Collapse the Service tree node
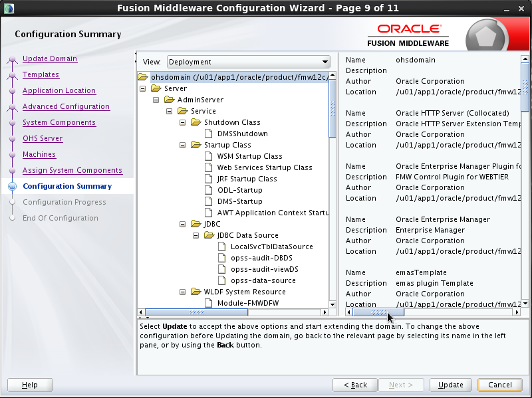The image size is (532, 398). (170, 111)
